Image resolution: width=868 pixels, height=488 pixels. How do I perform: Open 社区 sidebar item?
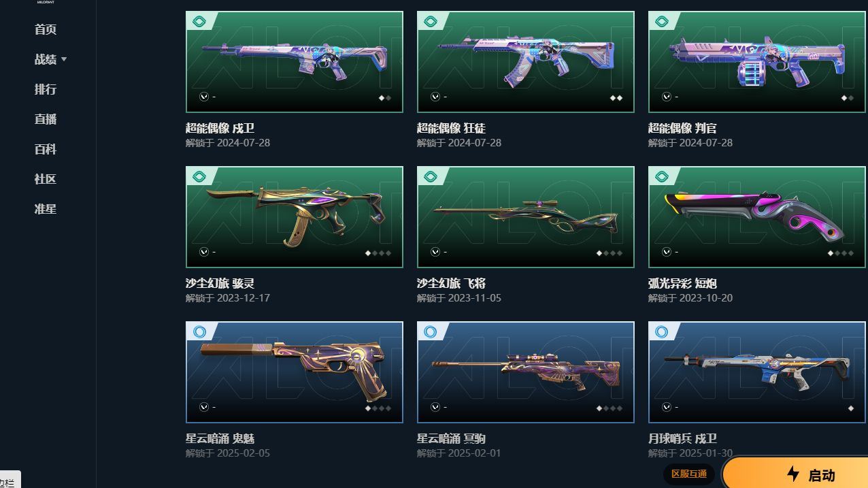(46, 179)
